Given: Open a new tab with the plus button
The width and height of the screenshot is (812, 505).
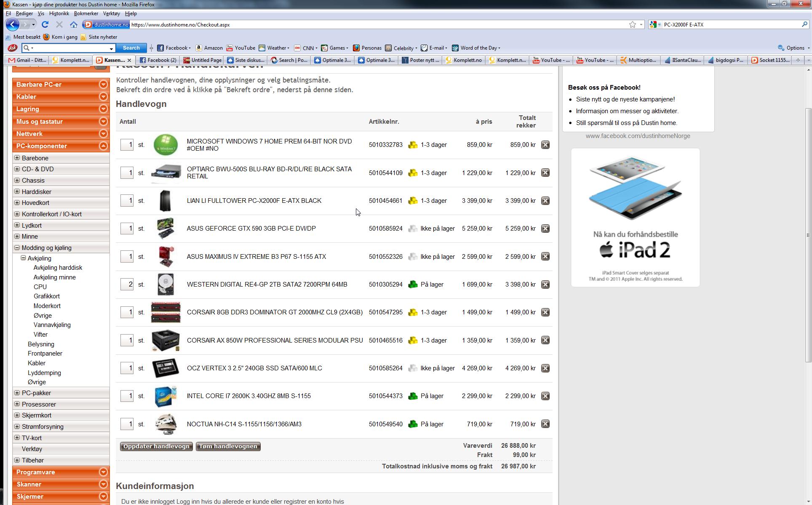Looking at the screenshot, I should [798, 60].
